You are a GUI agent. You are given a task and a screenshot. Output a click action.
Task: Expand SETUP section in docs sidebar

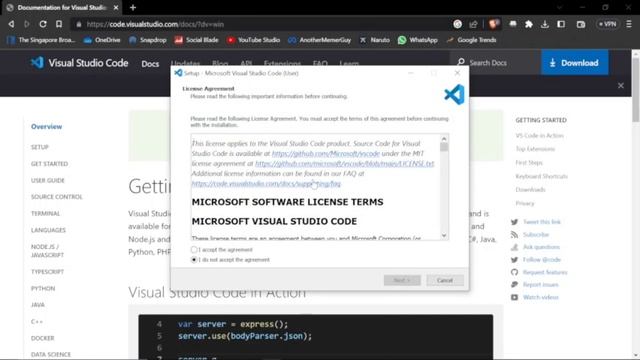[40, 147]
